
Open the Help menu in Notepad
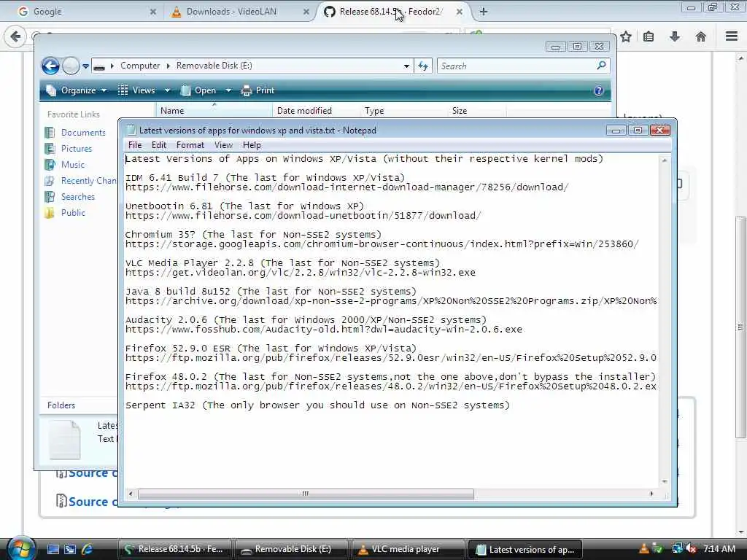pyautogui.click(x=252, y=145)
